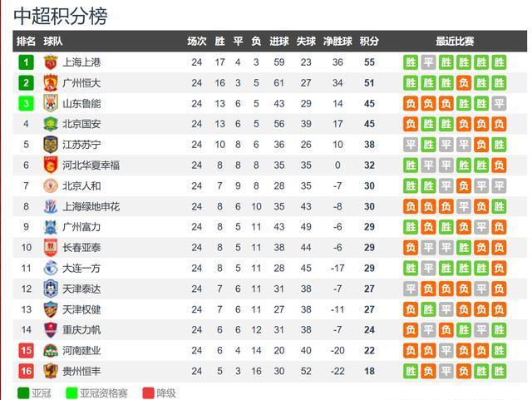
Task: Click the Shanghai SIPG (上海上港) team logo
Action: click(x=50, y=62)
